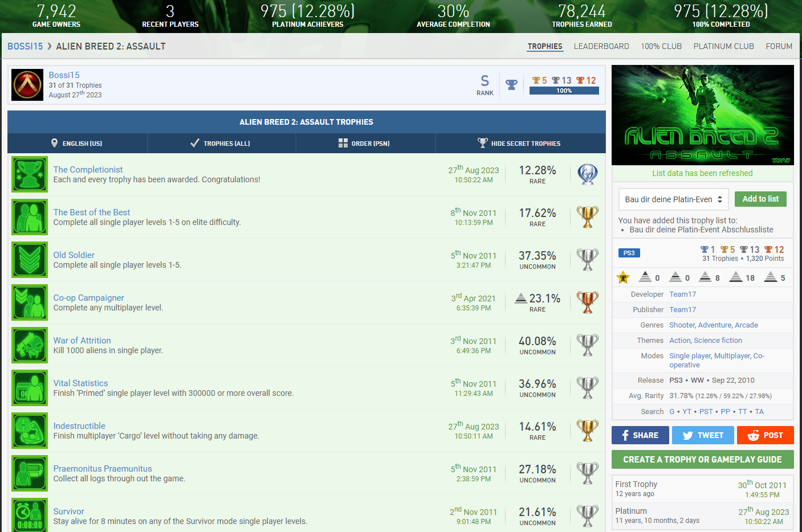Click the blue trophy icon beside rank
The height and width of the screenshot is (532, 802).
pos(511,85)
